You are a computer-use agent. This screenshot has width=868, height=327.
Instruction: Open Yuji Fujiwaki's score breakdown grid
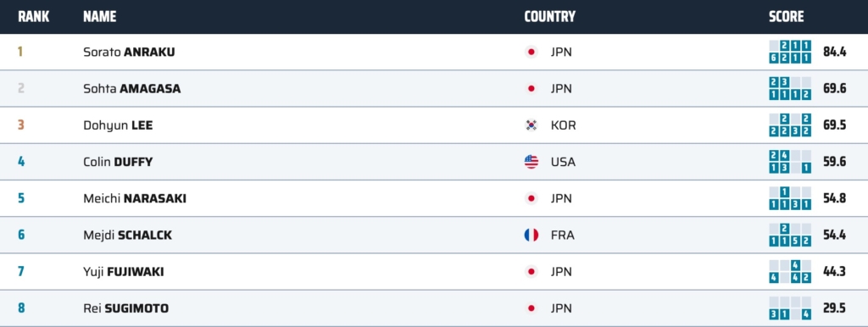[790, 272]
